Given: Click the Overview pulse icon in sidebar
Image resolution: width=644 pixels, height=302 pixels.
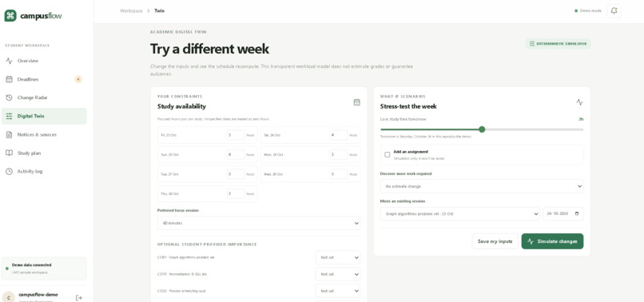Looking at the screenshot, I should 9,61.
